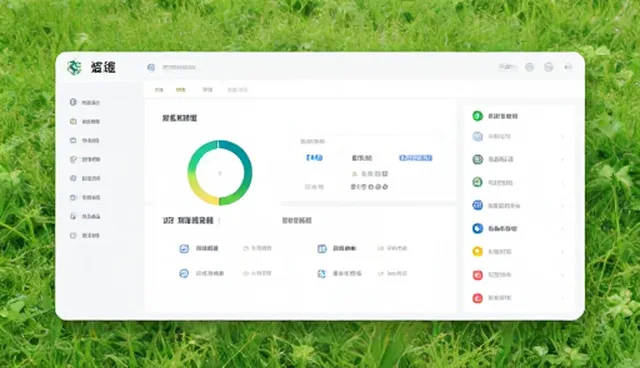Click the blue highlighted tag in the stats row
The height and width of the screenshot is (368, 640).
click(416, 158)
